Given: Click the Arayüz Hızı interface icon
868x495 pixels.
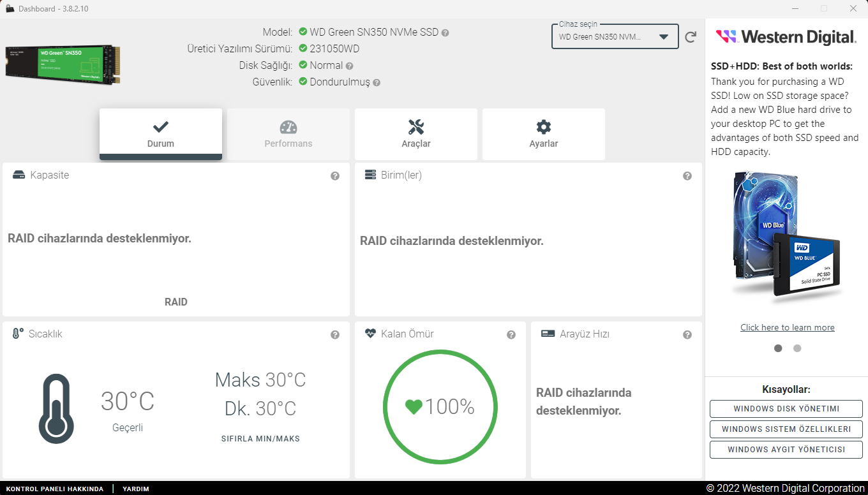Looking at the screenshot, I should [548, 334].
